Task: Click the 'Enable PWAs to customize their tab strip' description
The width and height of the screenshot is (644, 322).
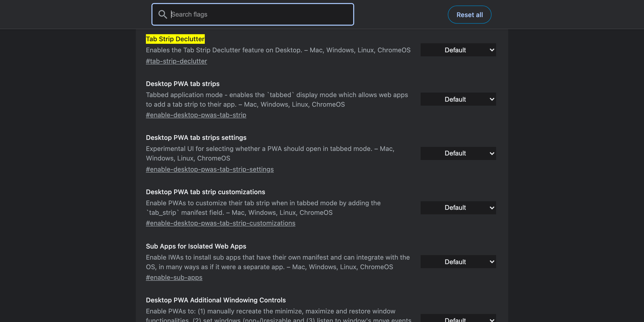Action: click(x=263, y=208)
